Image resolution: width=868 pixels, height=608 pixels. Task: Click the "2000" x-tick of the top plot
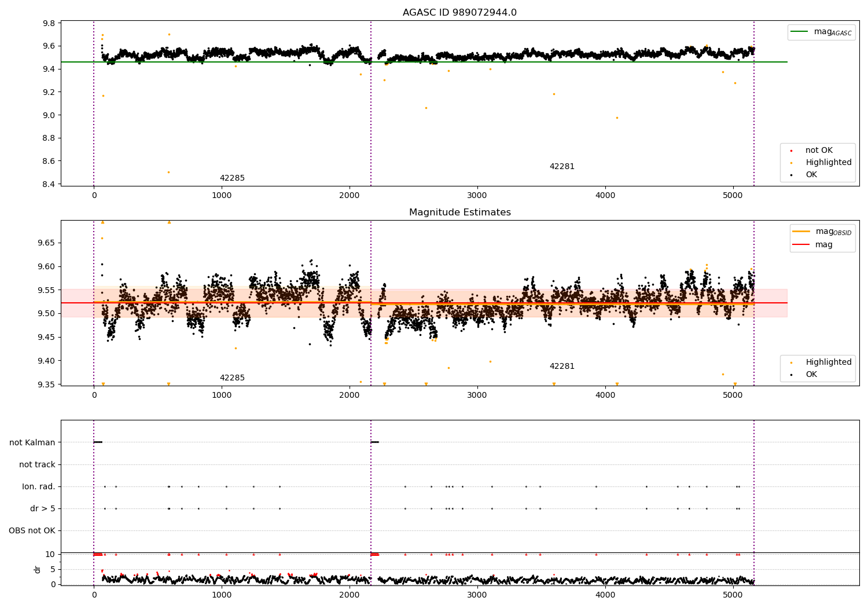point(350,195)
